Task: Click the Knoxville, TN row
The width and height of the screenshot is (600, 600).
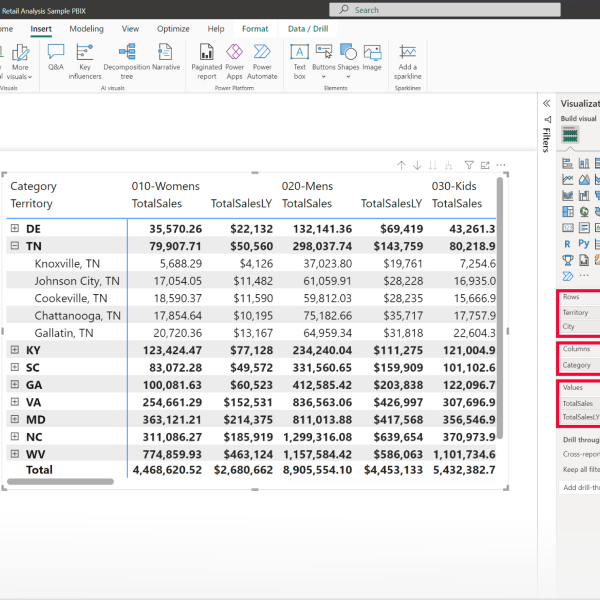Action: [x=251, y=263]
